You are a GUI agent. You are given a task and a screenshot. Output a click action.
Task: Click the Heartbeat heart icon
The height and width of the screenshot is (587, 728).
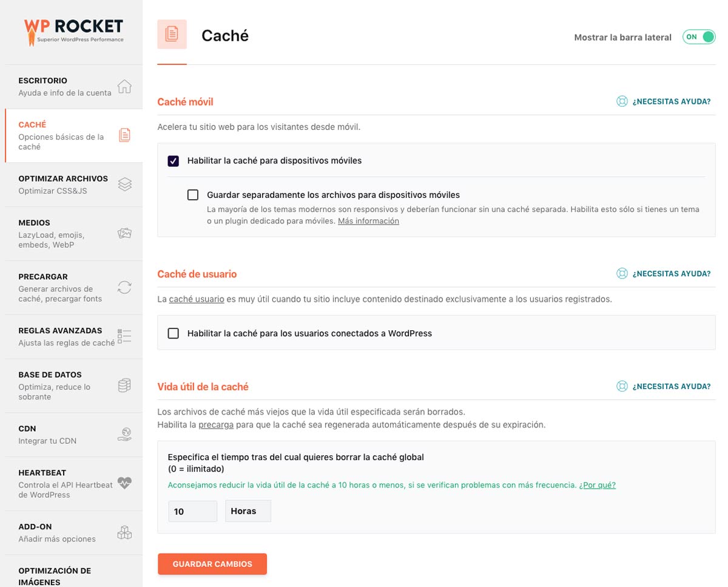pyautogui.click(x=124, y=483)
